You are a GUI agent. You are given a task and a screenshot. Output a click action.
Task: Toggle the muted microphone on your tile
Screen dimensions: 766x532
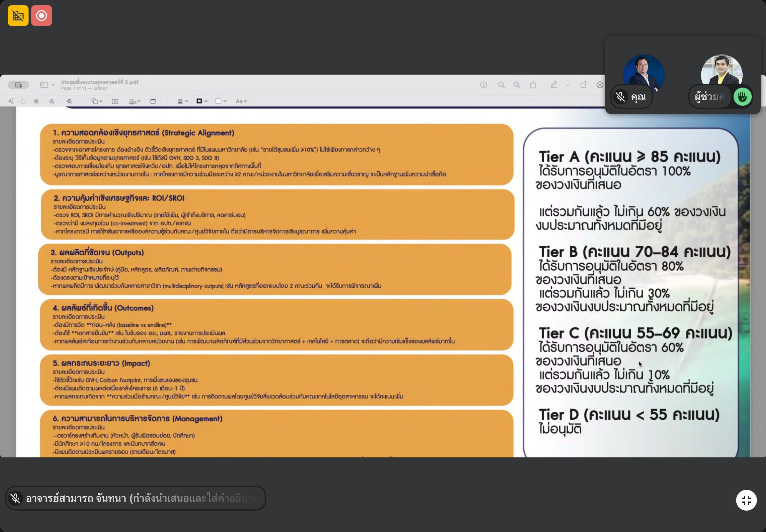(620, 97)
